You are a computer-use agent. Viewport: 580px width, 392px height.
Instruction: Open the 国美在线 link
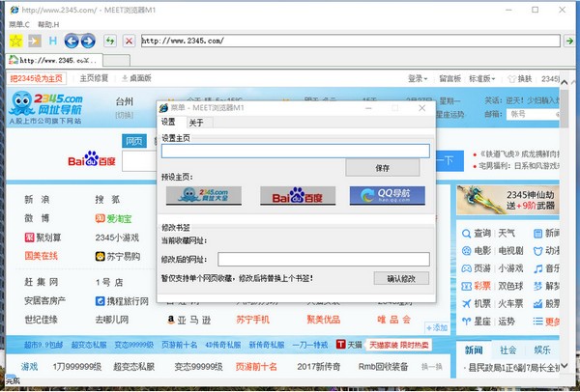[41, 256]
